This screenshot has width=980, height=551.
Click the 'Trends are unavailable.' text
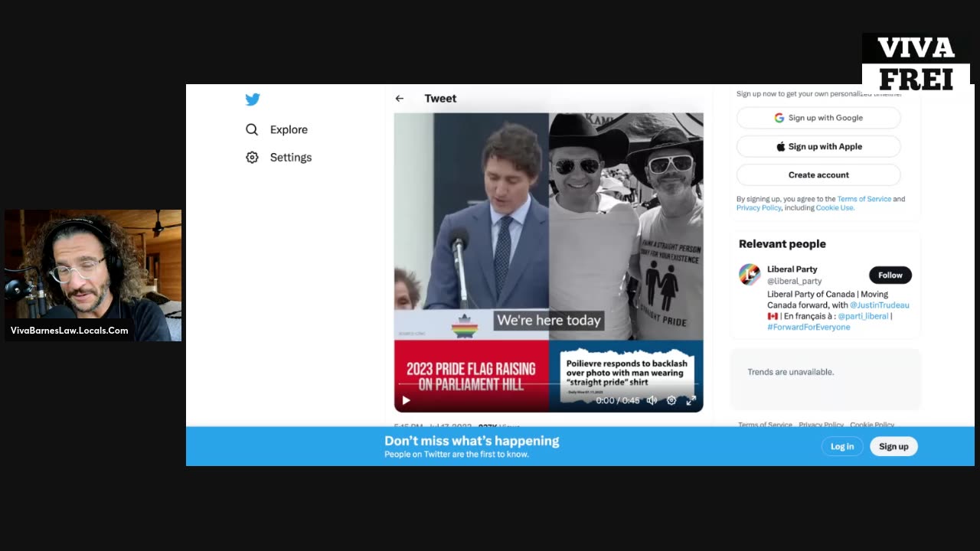click(791, 372)
